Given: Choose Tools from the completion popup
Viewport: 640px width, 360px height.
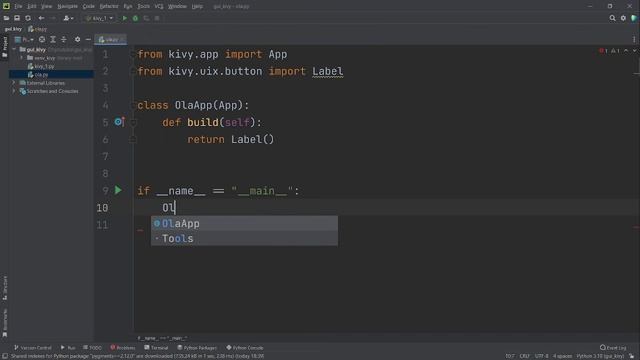Looking at the screenshot, I should point(244,238).
